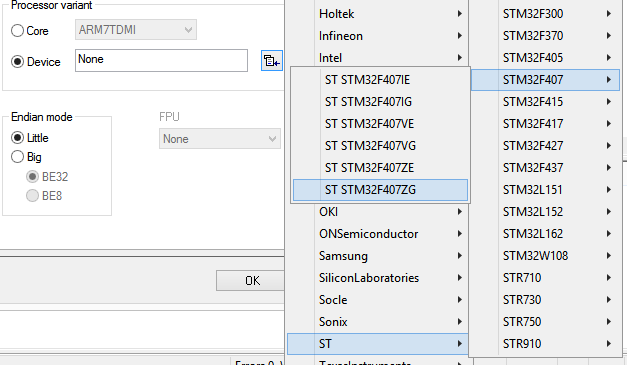Click the Device text field showing None
Image resolution: width=627 pixels, height=365 pixels.
(161, 60)
